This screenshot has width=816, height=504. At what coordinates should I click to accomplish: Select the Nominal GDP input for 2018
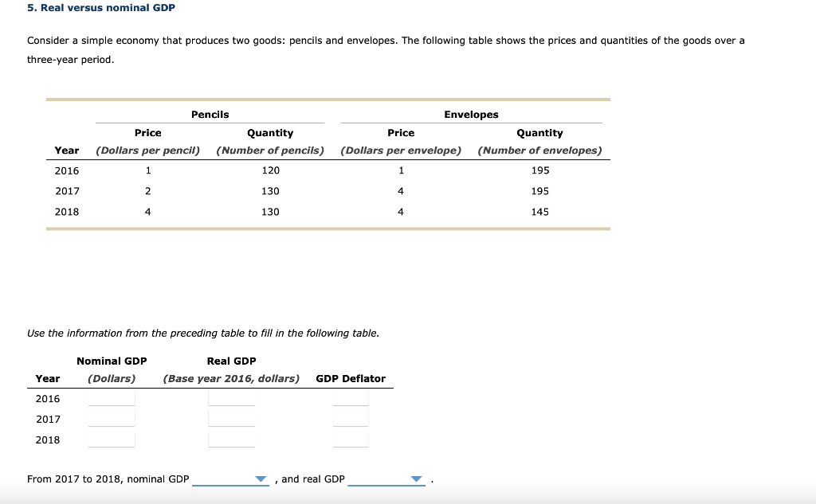click(x=111, y=438)
